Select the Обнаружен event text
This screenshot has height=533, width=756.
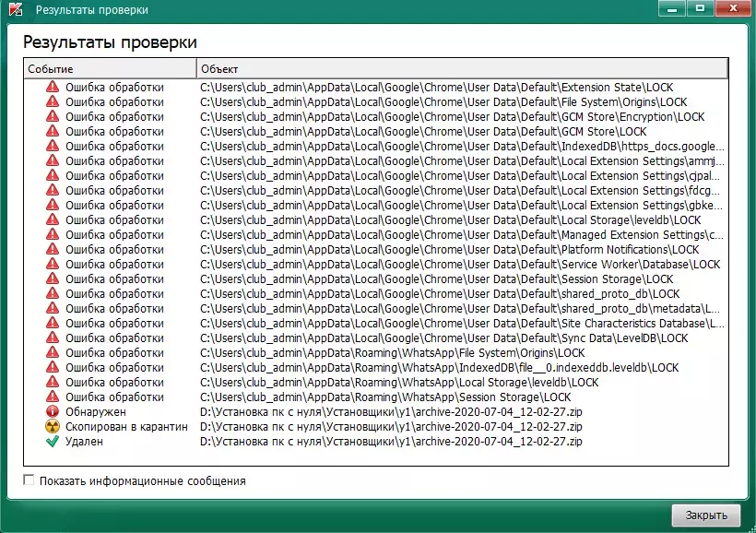(x=96, y=412)
